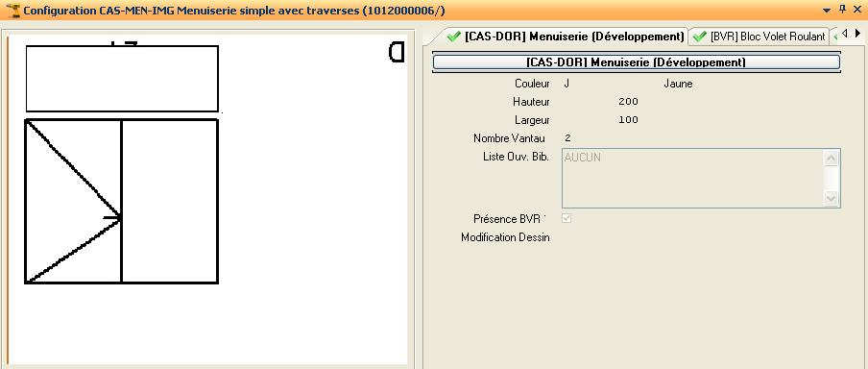This screenshot has height=369, width=868.
Task: Show next tabs with right arrow
Action: point(857,34)
